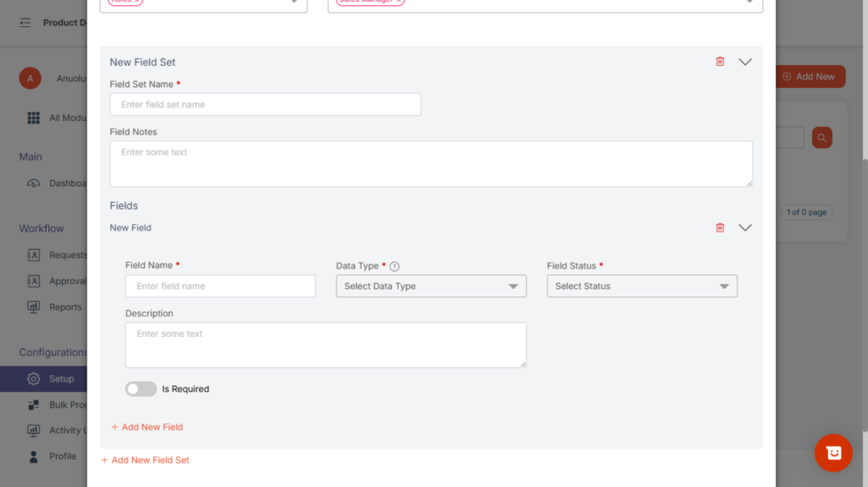Toggle the Is Required switch
Image resolution: width=868 pixels, height=487 pixels.
pyautogui.click(x=141, y=389)
